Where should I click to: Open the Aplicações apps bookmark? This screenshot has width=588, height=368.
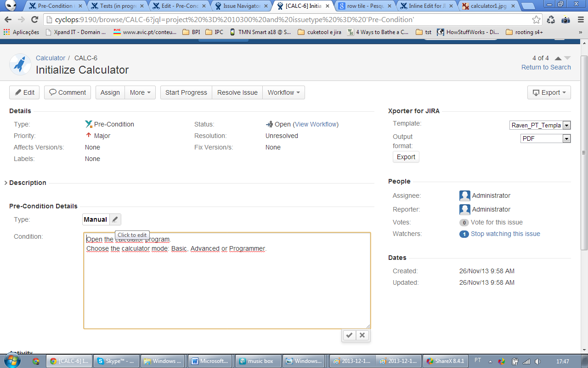point(21,32)
